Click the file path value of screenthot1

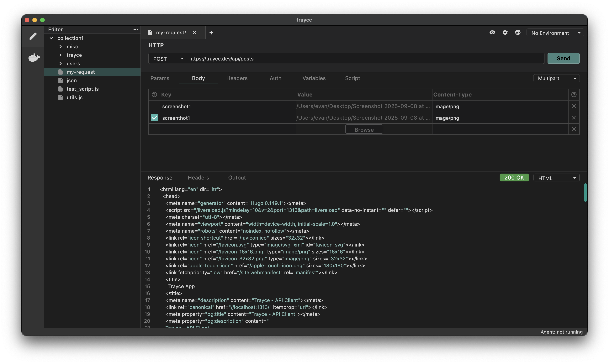[364, 118]
